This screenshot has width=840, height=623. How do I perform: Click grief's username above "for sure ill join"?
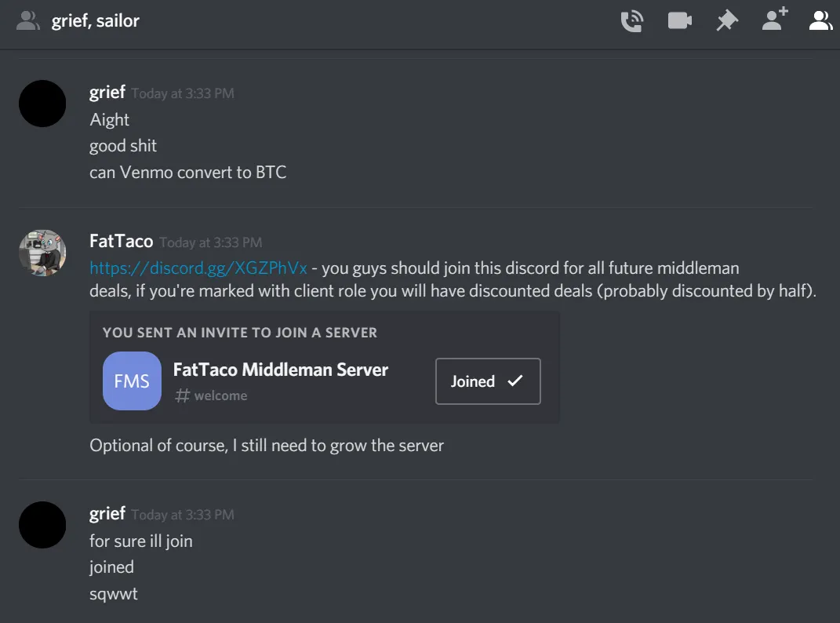[107, 514]
